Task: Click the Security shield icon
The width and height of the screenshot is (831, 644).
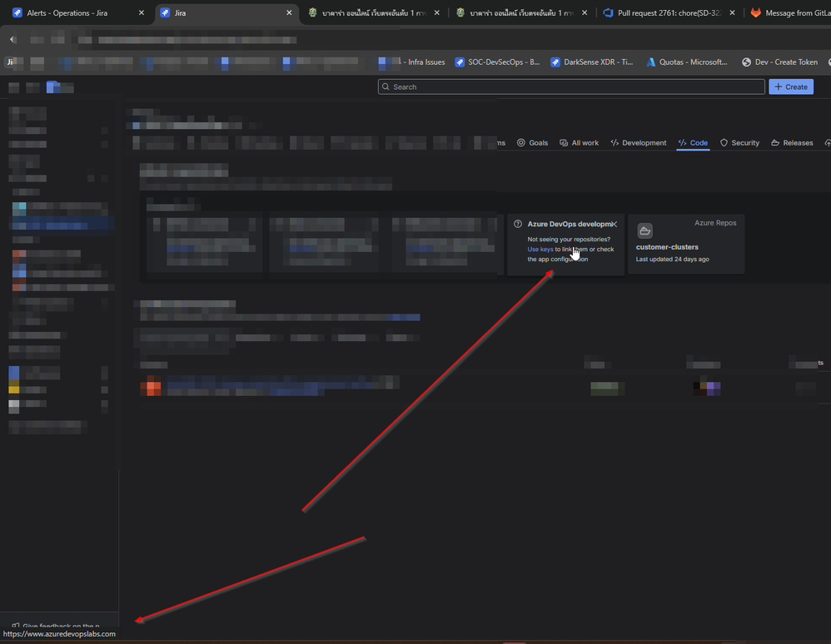Action: [x=724, y=142]
